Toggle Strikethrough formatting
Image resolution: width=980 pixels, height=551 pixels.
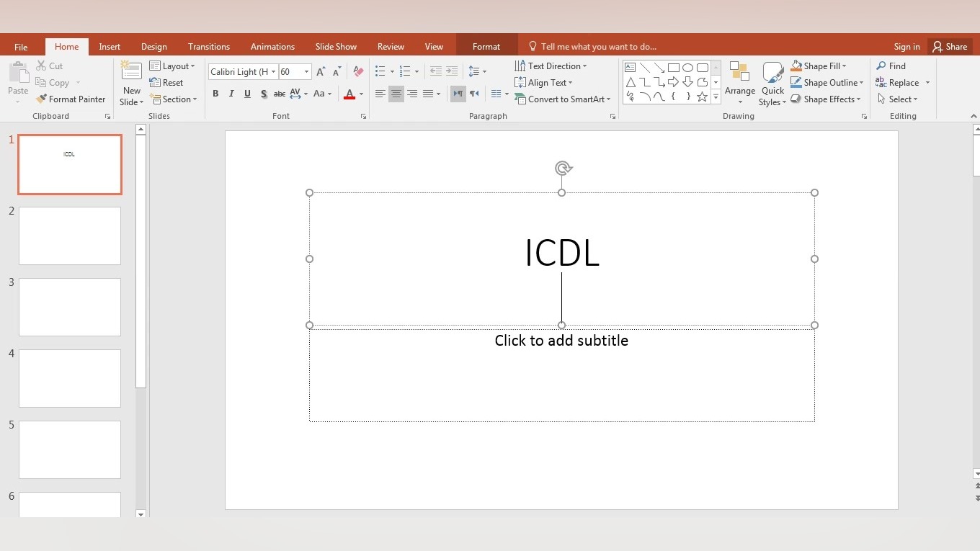pyautogui.click(x=280, y=94)
